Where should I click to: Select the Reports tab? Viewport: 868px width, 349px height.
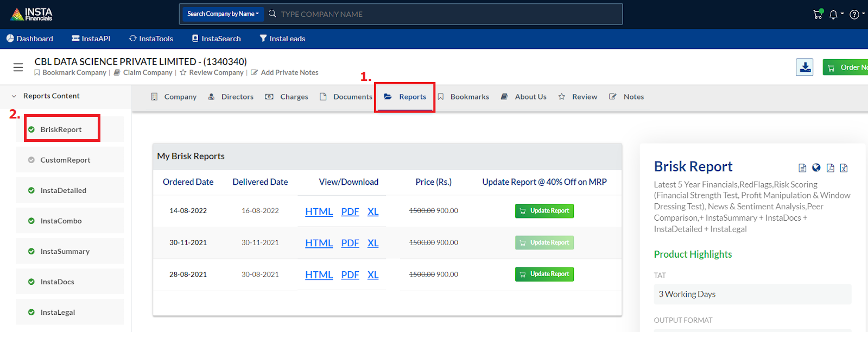pos(405,97)
